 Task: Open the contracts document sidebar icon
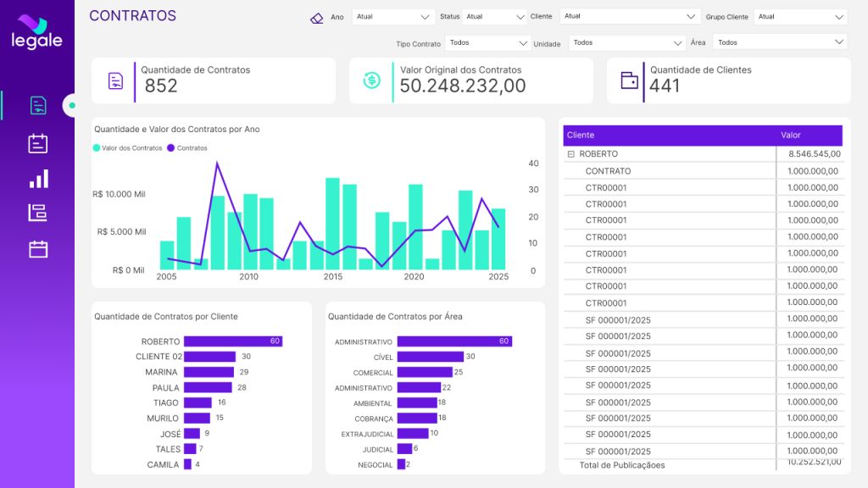coord(38,105)
